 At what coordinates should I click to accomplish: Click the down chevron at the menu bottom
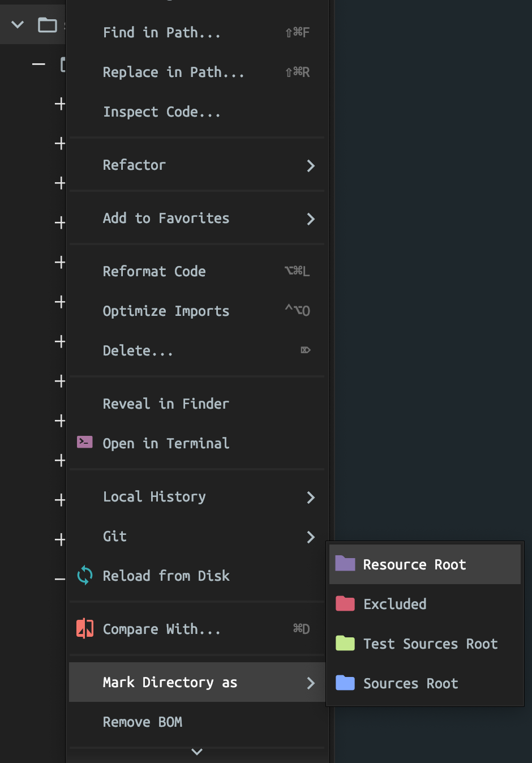coord(196,752)
